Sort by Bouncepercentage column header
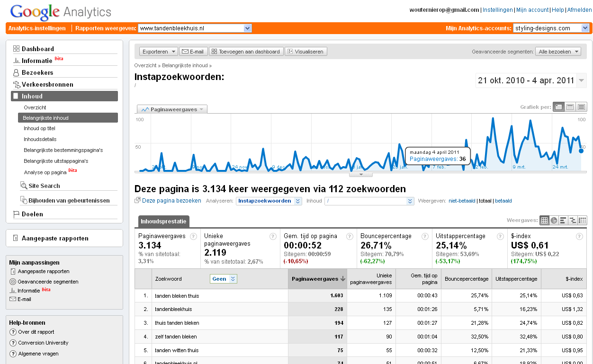Image resolution: width=593 pixels, height=364 pixels. (x=467, y=279)
